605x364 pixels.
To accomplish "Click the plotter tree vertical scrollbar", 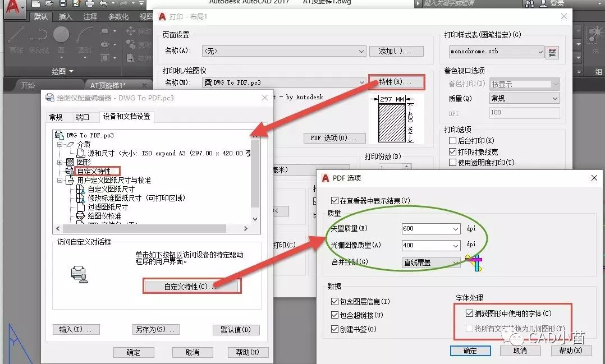I will 255,177.
